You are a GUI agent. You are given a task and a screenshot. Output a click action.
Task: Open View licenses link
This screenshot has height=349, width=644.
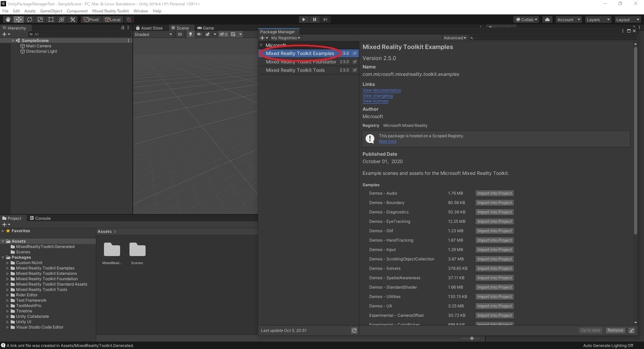tap(376, 101)
